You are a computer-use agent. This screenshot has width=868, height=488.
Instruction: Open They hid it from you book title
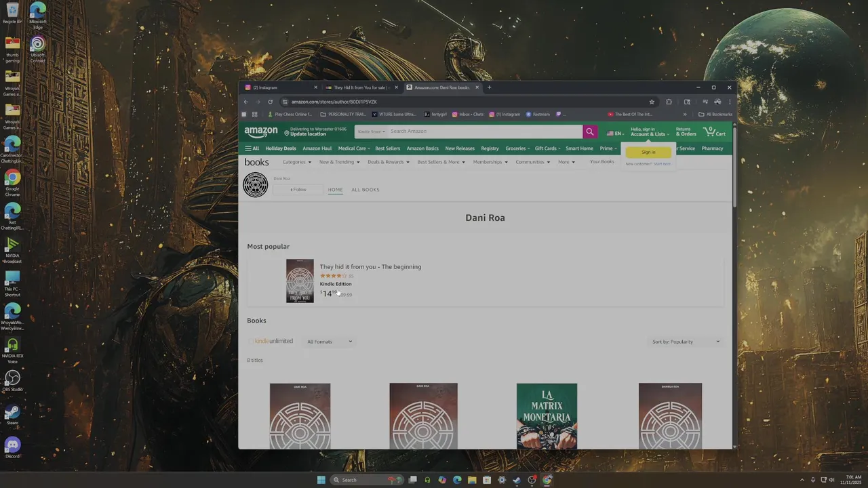[x=370, y=267]
